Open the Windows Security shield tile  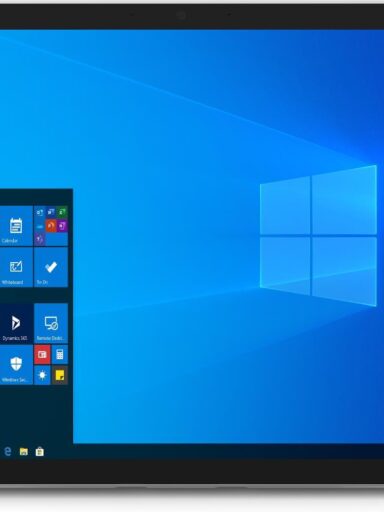tap(16, 364)
